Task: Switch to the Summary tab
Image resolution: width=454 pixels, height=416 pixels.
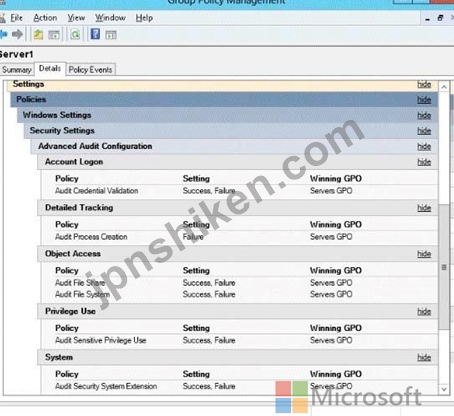Action: [17, 70]
